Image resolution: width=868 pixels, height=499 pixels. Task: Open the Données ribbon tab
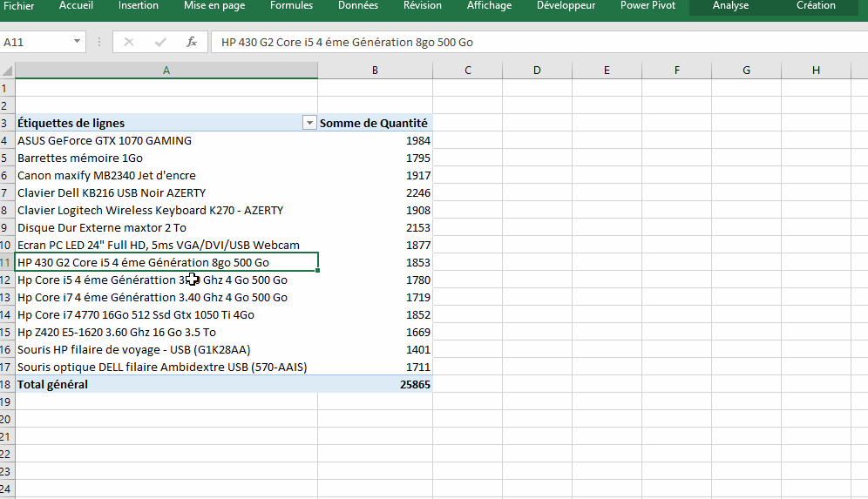click(x=358, y=6)
